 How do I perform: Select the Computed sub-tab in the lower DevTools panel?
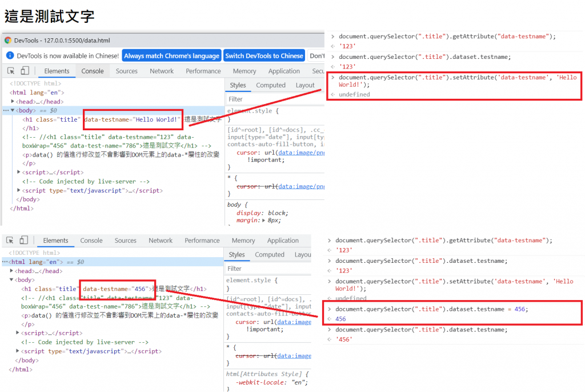(x=270, y=255)
